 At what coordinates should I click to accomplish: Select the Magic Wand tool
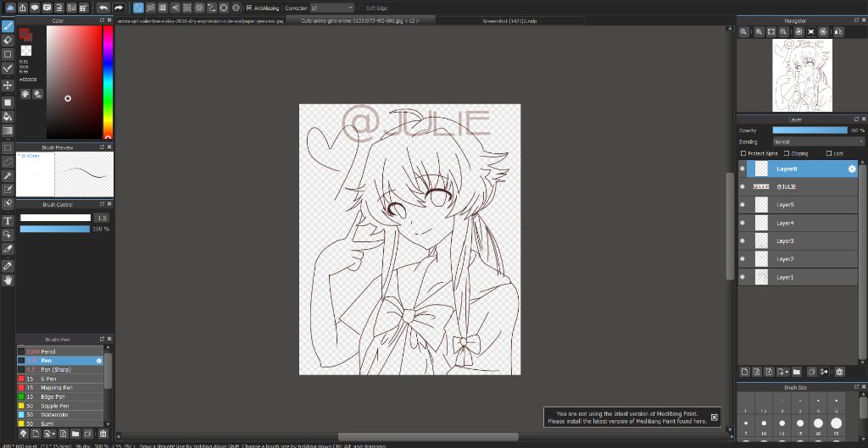pos(8,176)
